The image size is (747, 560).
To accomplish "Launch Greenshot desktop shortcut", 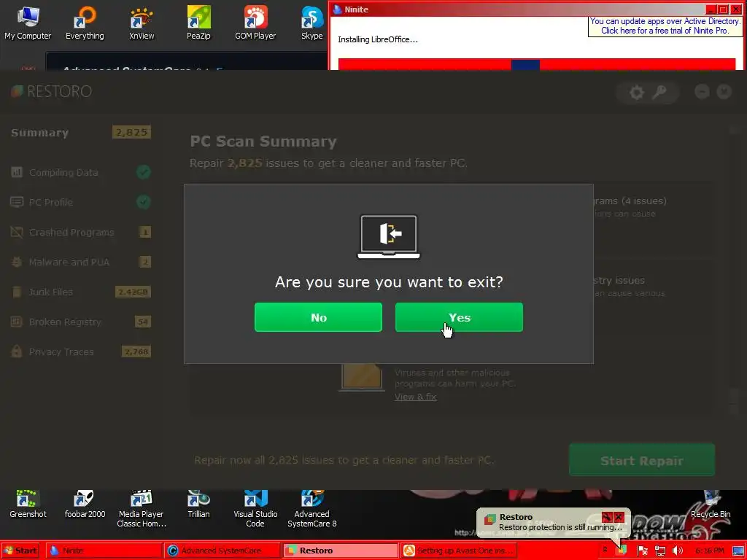I will (x=28, y=505).
